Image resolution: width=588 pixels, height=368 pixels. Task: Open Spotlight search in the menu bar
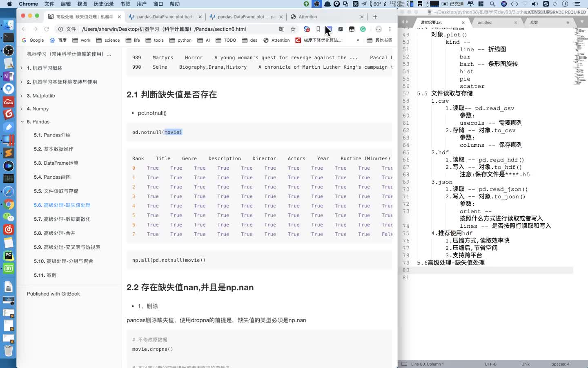492,4
